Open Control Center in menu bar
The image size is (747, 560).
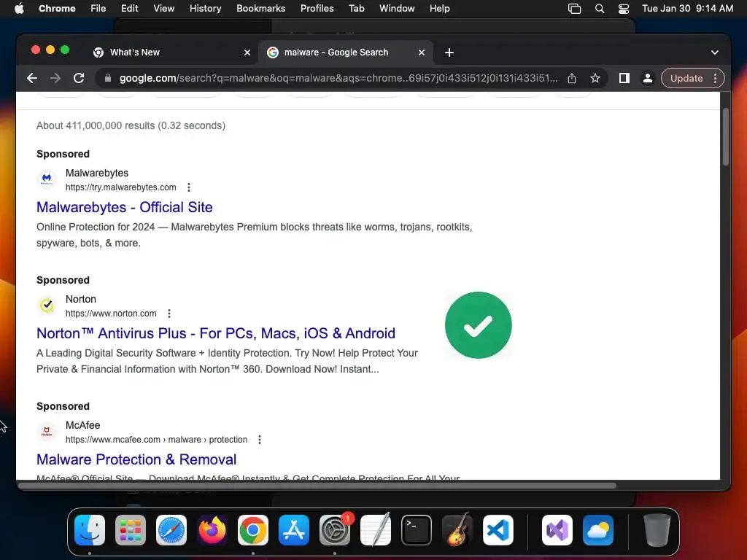[x=624, y=9]
